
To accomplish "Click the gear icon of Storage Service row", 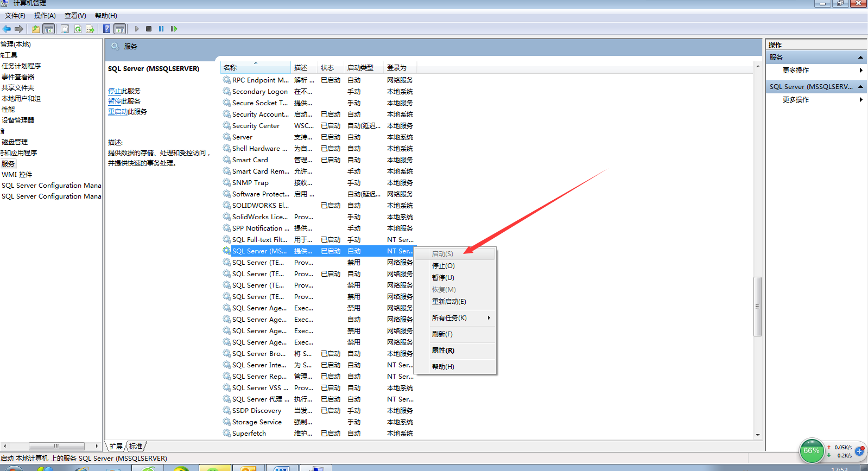I will coord(227,422).
